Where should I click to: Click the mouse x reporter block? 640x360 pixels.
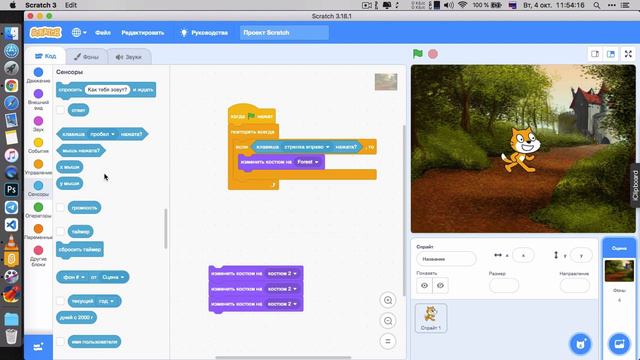pos(69,167)
